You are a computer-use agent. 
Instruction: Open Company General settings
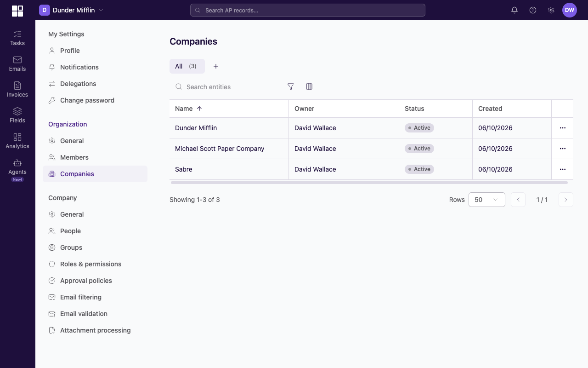95,214
